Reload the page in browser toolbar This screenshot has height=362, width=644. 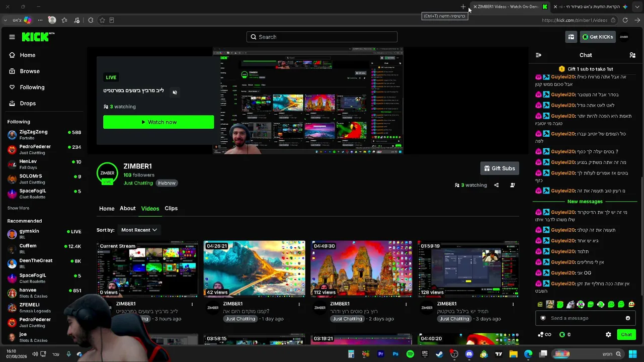(625, 20)
